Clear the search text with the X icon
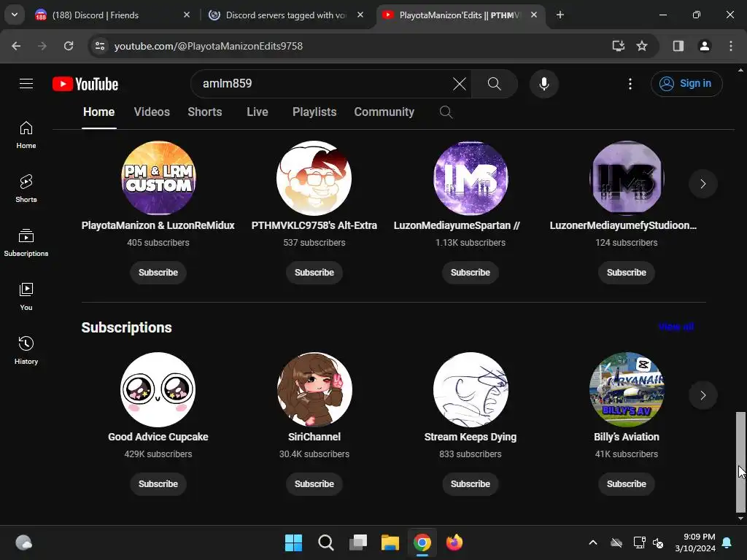Screen dimensions: 747x560 [x=460, y=84]
